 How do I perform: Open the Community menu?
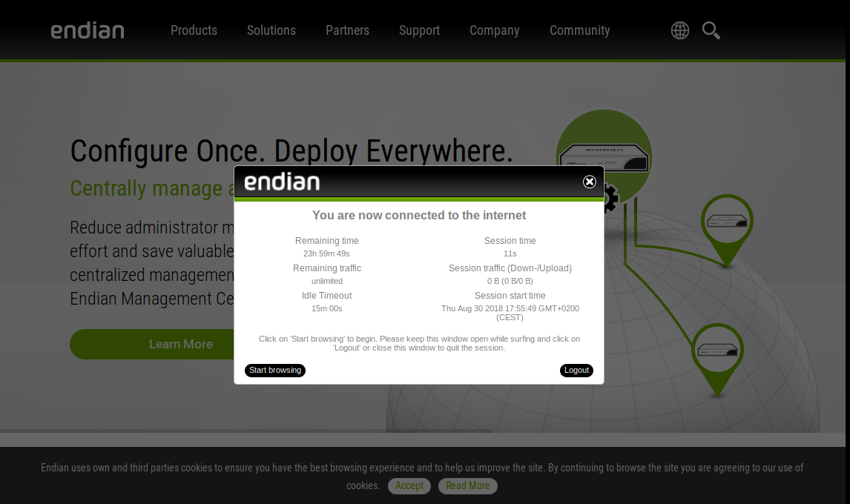click(x=580, y=30)
